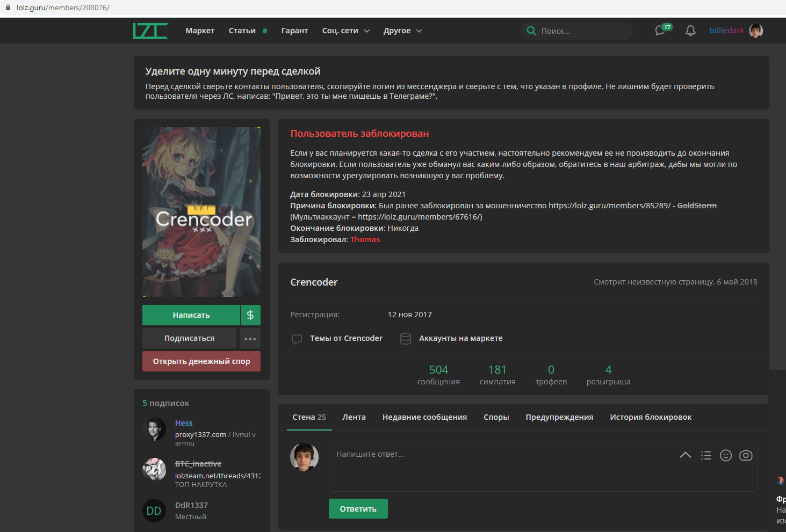The height and width of the screenshot is (532, 786).
Task: Switch to the История блокировок tab
Action: pos(651,417)
